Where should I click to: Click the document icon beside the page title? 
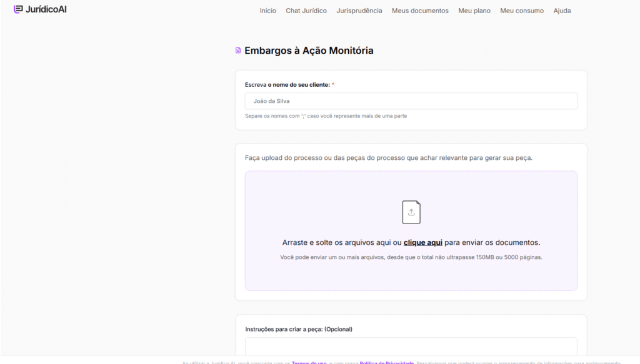pyautogui.click(x=238, y=51)
